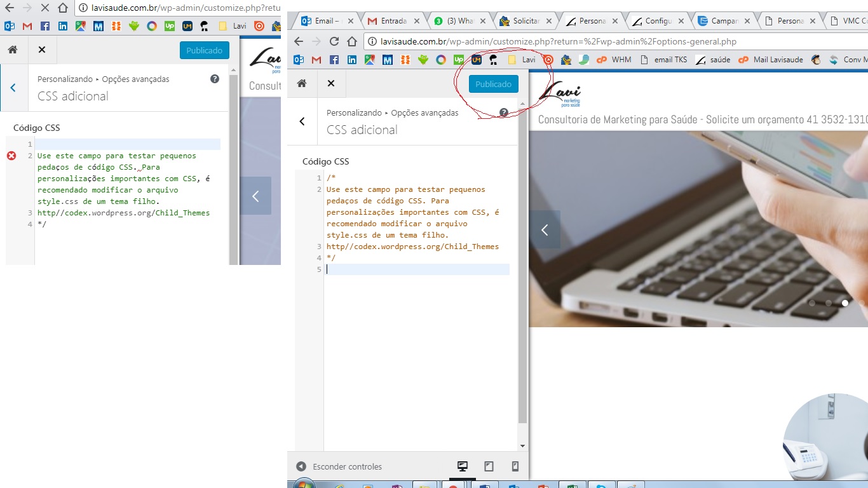Click the stop loading X button
This screenshot has width=868, height=488.
click(x=45, y=8)
